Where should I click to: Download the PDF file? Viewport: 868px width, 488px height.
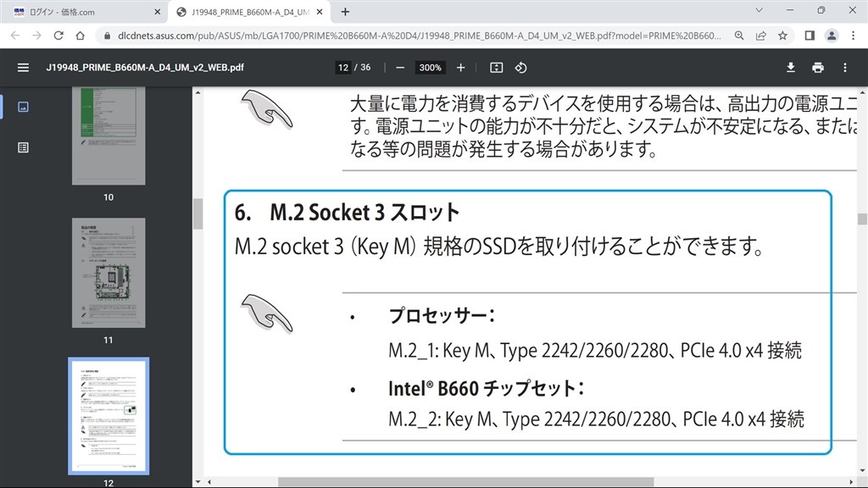[x=791, y=68]
